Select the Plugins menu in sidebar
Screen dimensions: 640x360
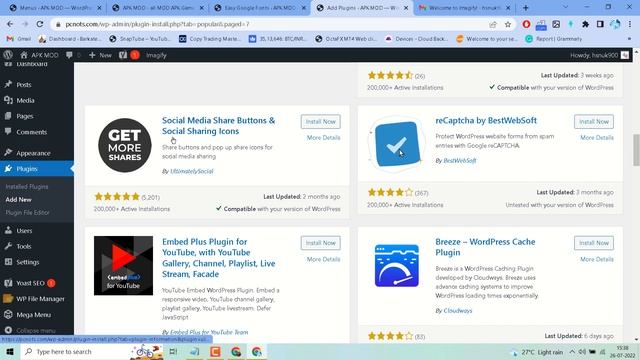[37, 169]
